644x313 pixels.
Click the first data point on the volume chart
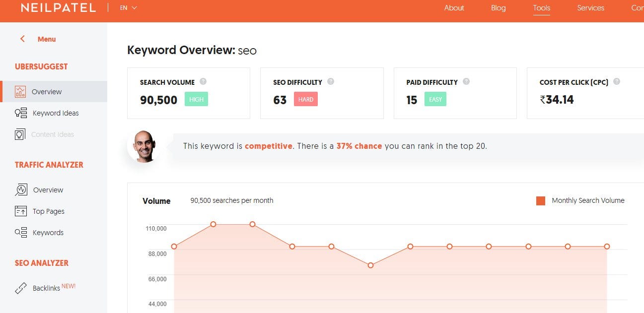coord(174,247)
